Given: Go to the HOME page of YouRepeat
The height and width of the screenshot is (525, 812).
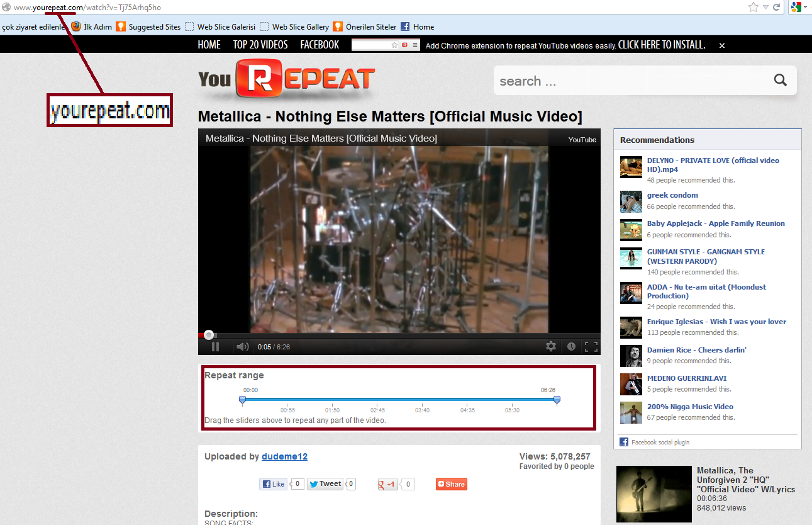Looking at the screenshot, I should pos(209,45).
